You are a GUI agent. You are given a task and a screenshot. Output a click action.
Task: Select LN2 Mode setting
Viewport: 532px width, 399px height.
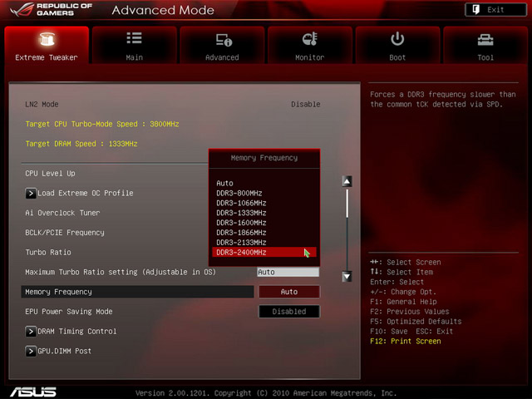42,104
